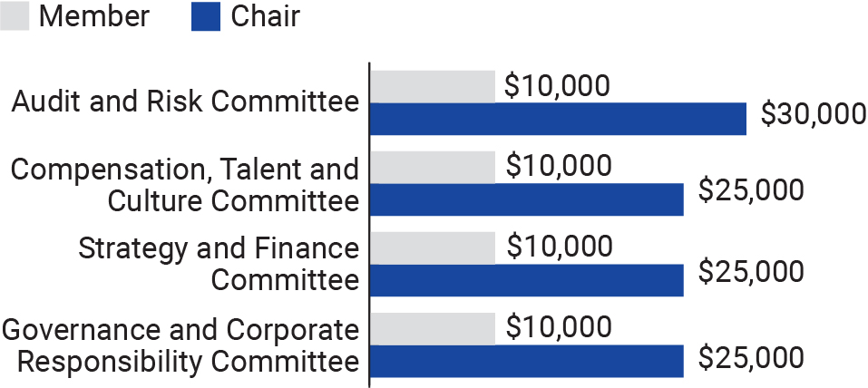Click the Audit and Risk Member bar

pos(433,86)
